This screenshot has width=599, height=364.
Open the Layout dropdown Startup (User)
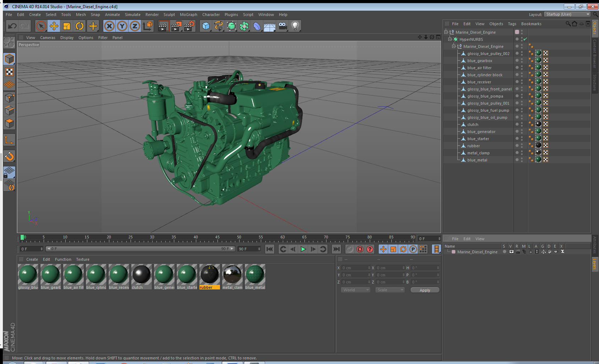pos(567,14)
